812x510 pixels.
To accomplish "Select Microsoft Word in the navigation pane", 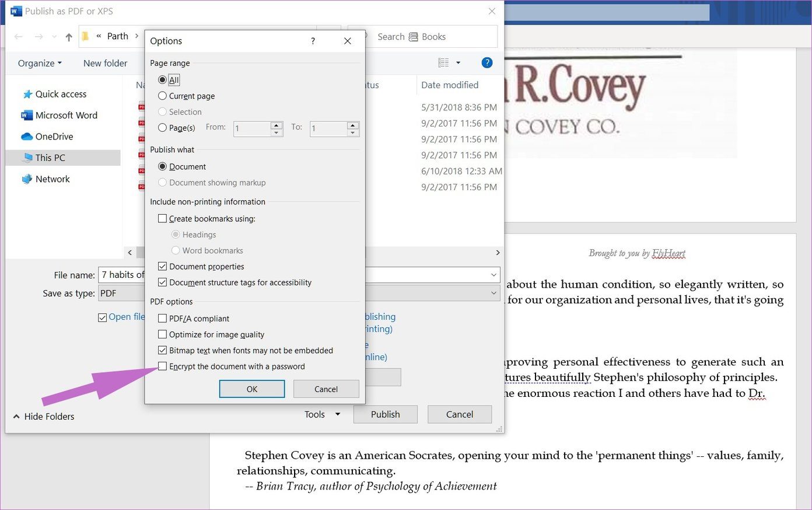I will click(x=60, y=116).
